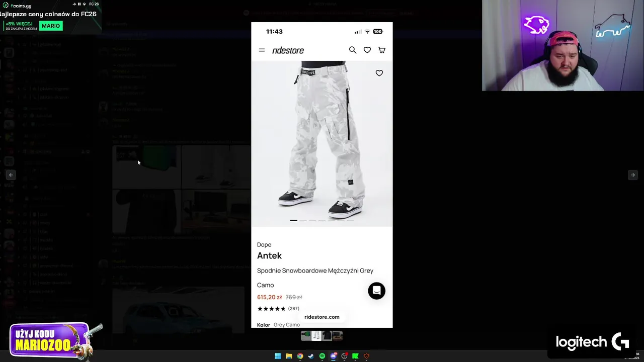Click the Antek product title
This screenshot has width=644, height=362.
[269, 255]
